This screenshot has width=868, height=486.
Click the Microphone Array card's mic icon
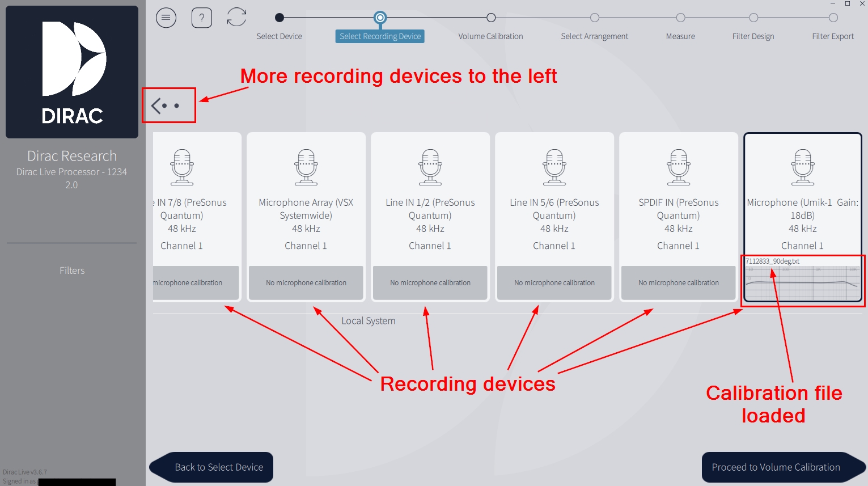point(306,166)
